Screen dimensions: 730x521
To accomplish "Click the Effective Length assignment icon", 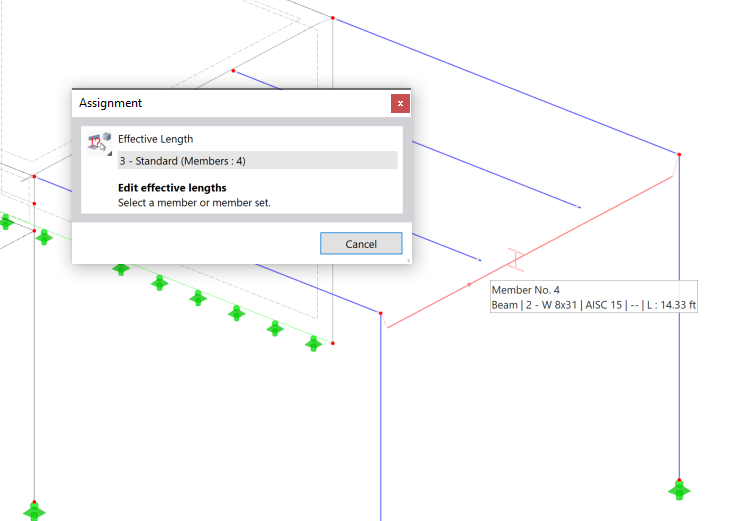I will coord(99,143).
